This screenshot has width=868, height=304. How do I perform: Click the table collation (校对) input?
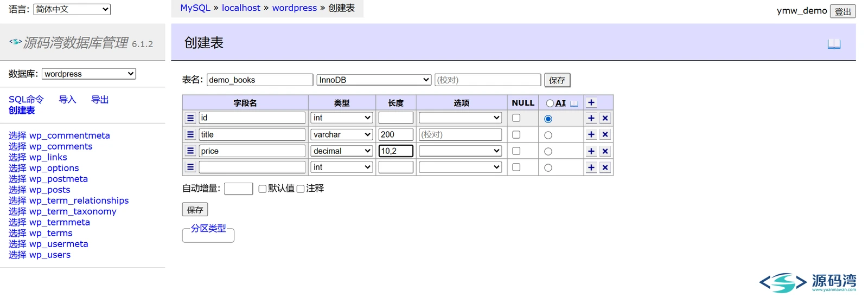click(x=488, y=80)
